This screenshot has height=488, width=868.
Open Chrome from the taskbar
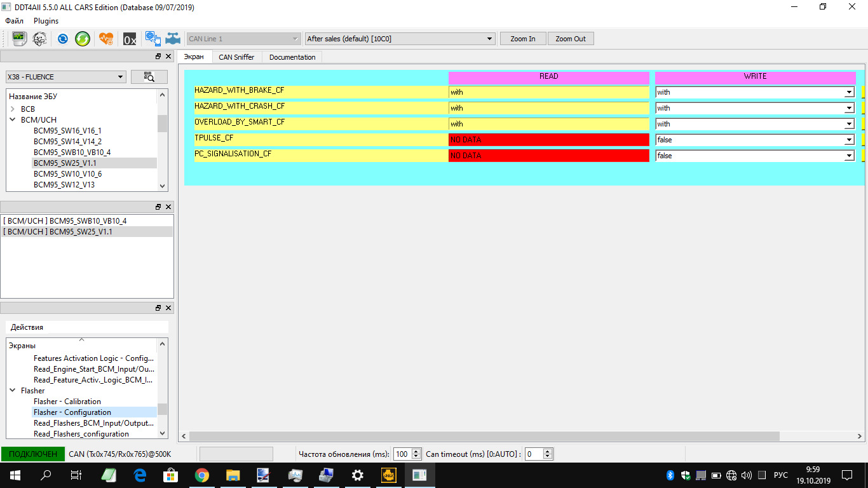[x=202, y=475]
